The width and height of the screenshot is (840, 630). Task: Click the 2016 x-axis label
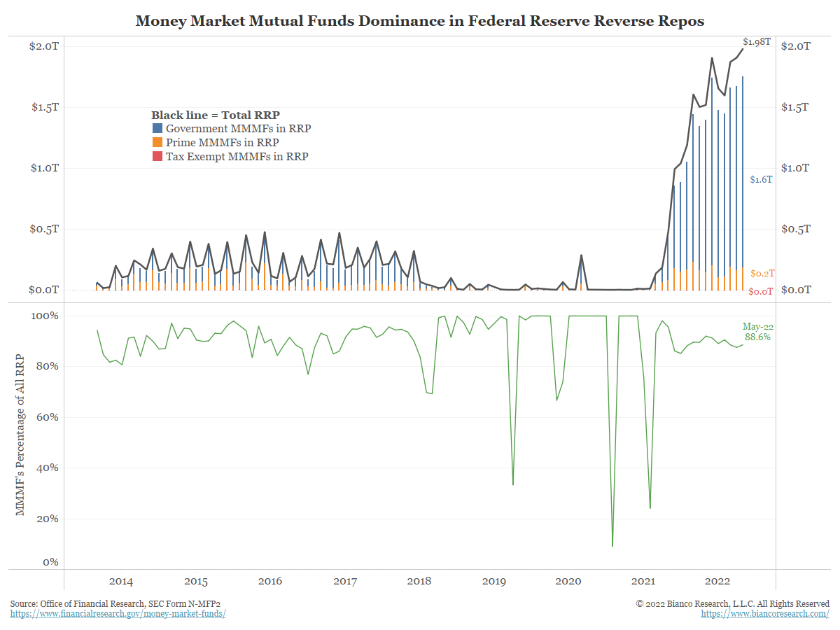270,581
